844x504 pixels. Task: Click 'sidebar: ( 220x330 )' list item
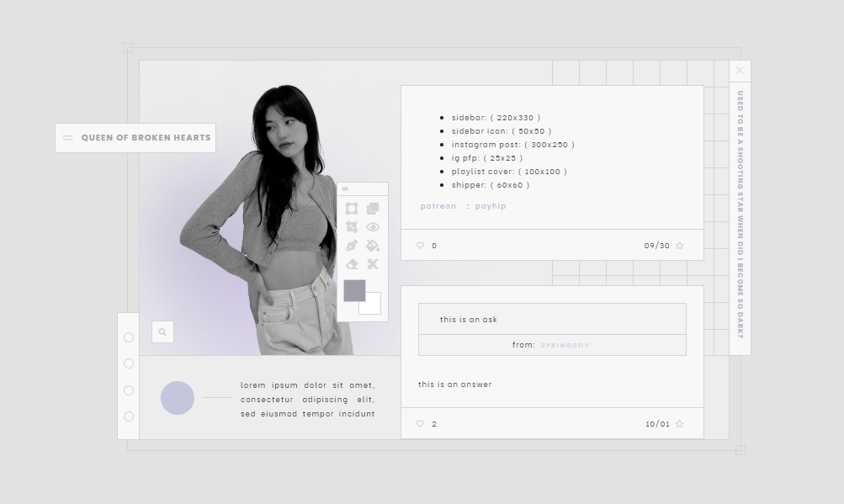click(x=496, y=118)
